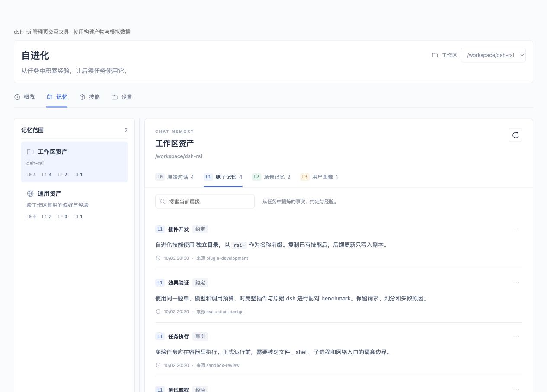Open the /workspace/dsh-rsi workspace dropdown
This screenshot has width=547, height=392.
tap(493, 55)
